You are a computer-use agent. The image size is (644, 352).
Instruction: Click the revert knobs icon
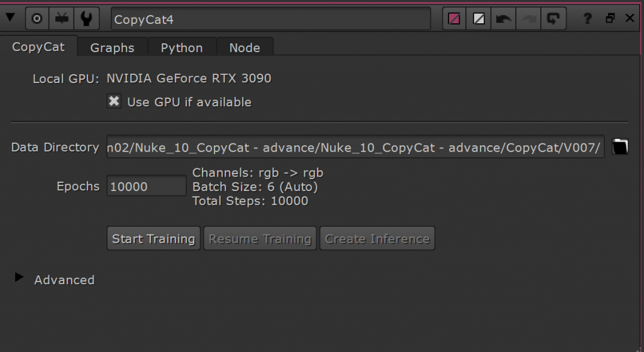click(x=553, y=19)
